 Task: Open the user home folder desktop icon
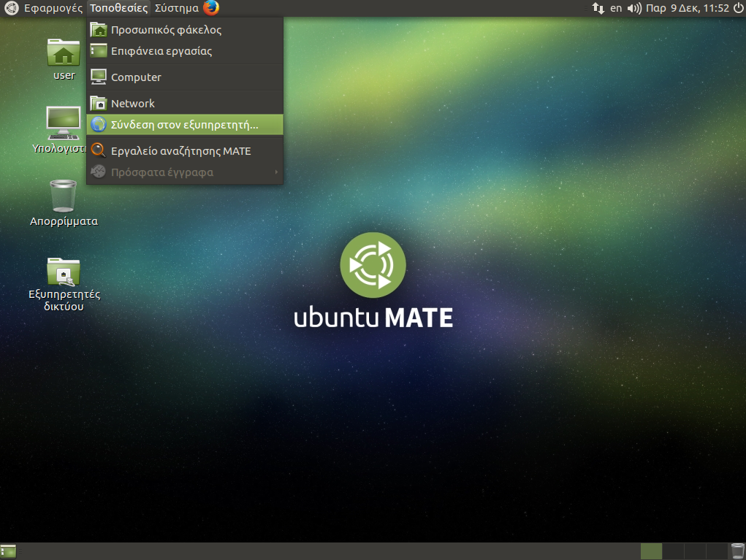(64, 53)
